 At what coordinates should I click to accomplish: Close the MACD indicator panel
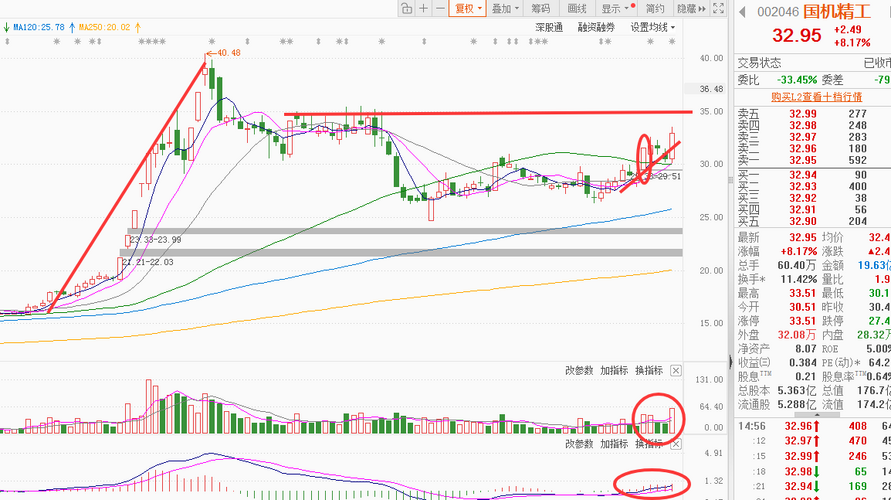pos(676,444)
